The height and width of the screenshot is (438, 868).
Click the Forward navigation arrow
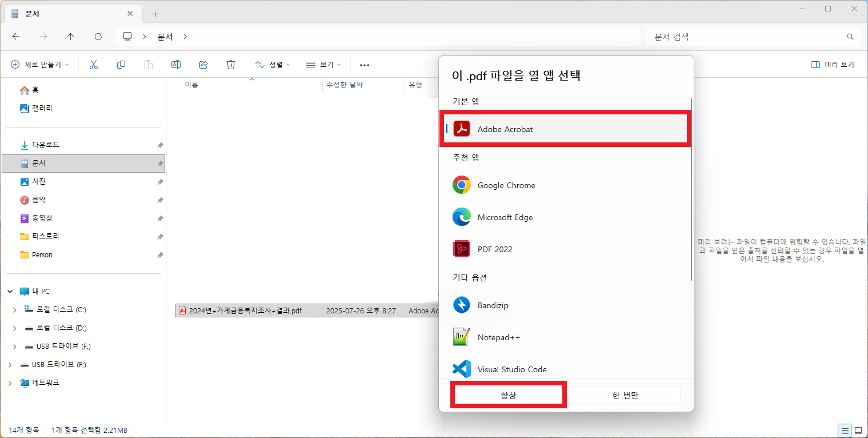click(43, 37)
